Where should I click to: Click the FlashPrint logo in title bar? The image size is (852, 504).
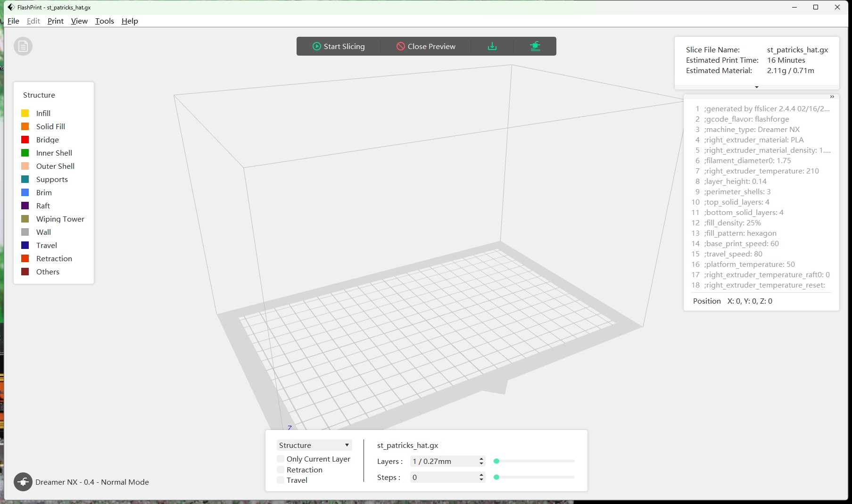[x=11, y=7]
